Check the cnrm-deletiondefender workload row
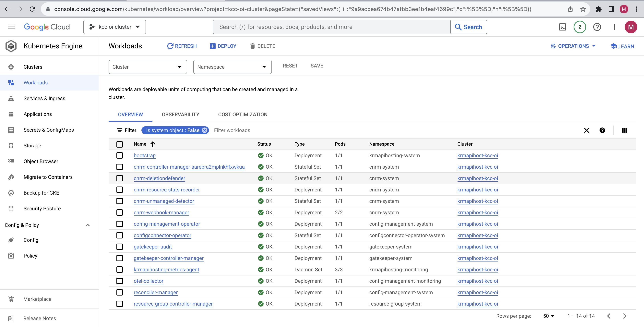Screen dimensions: 644x327 120,178
